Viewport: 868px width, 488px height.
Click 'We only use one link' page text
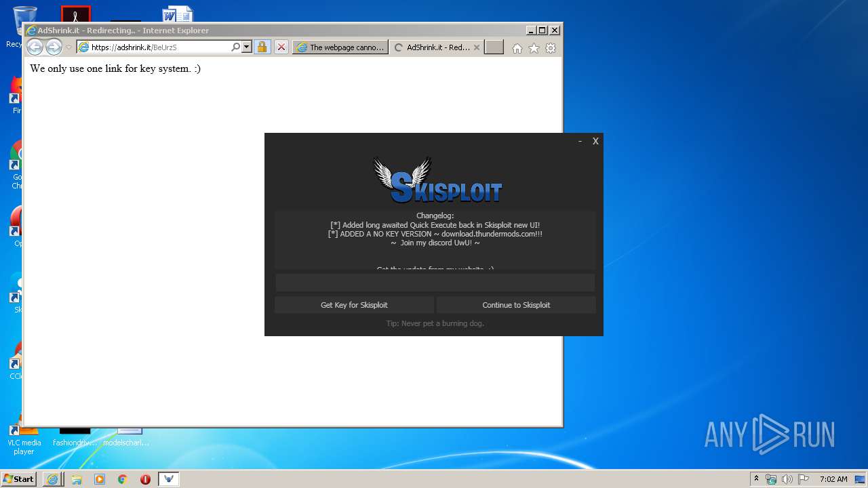pos(115,68)
